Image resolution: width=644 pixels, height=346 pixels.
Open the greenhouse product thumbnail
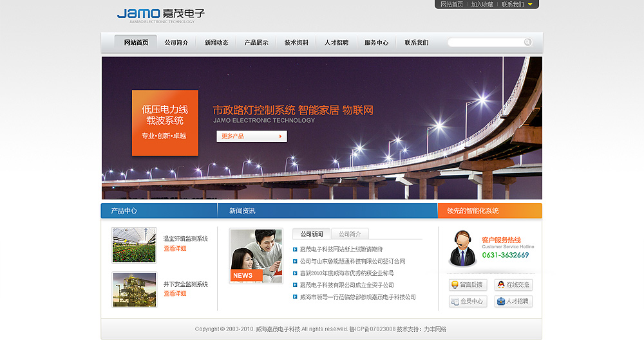tap(135, 245)
